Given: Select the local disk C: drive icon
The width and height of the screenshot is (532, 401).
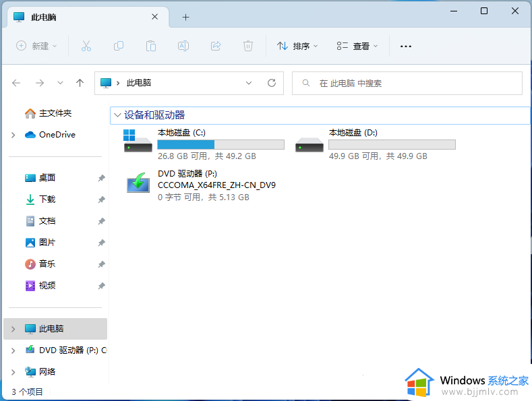Looking at the screenshot, I should [138, 141].
